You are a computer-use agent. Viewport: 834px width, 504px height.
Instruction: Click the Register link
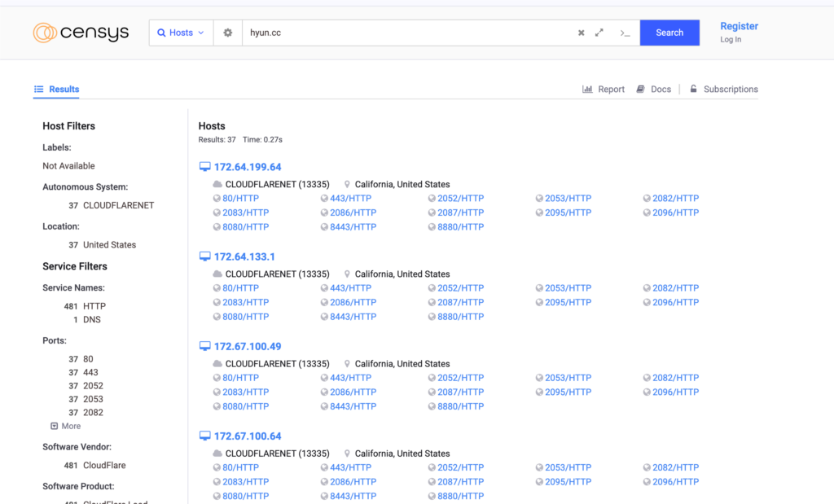tap(739, 26)
